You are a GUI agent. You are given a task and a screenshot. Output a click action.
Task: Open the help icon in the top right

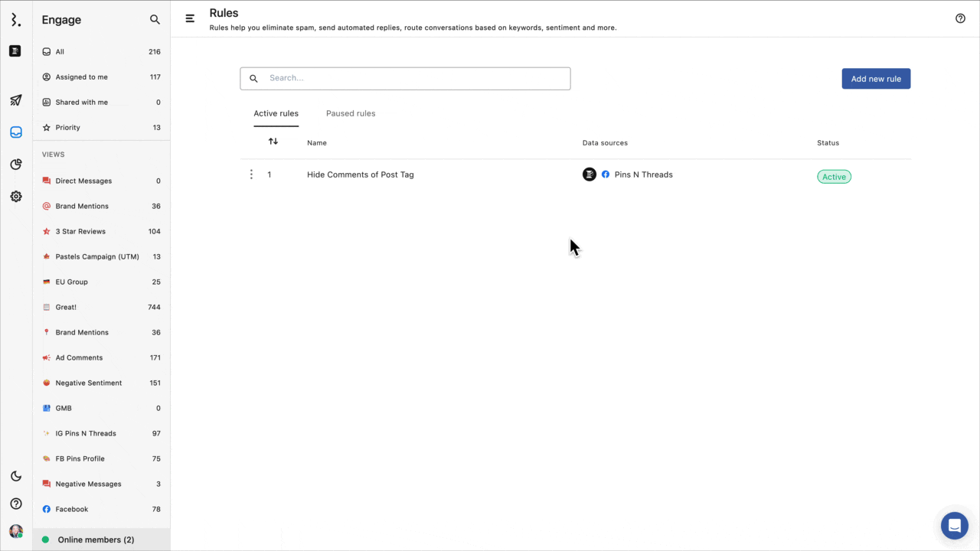point(960,19)
